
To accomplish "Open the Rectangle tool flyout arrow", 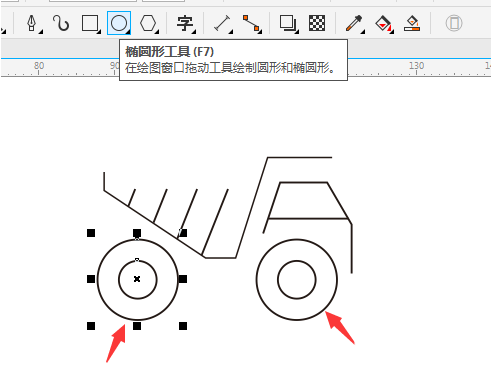I will pyautogui.click(x=99, y=32).
